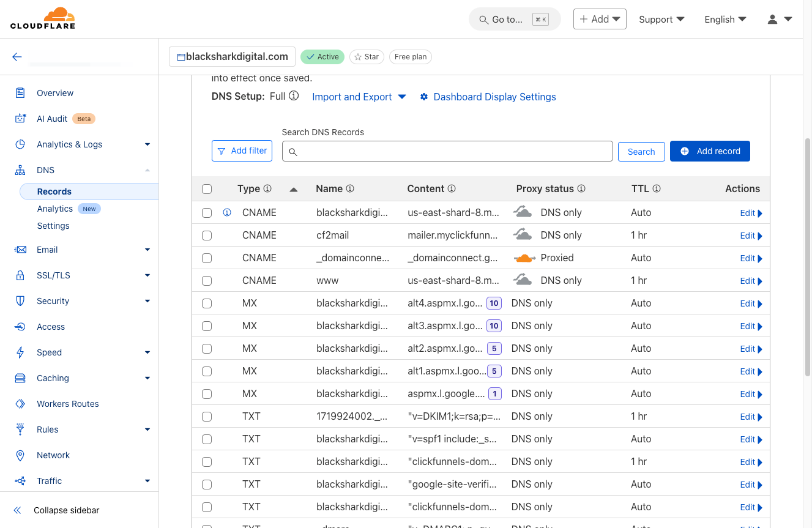Click the Cloudflare logo

42,18
